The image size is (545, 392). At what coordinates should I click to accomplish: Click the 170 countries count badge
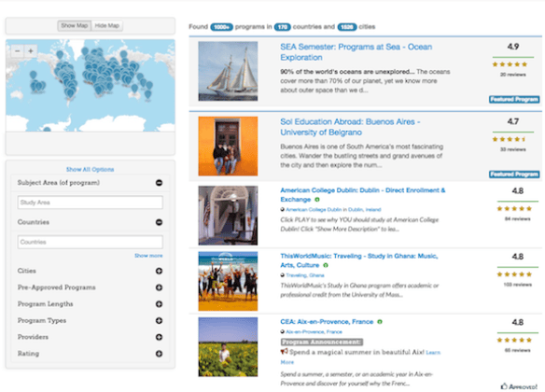pyautogui.click(x=282, y=27)
